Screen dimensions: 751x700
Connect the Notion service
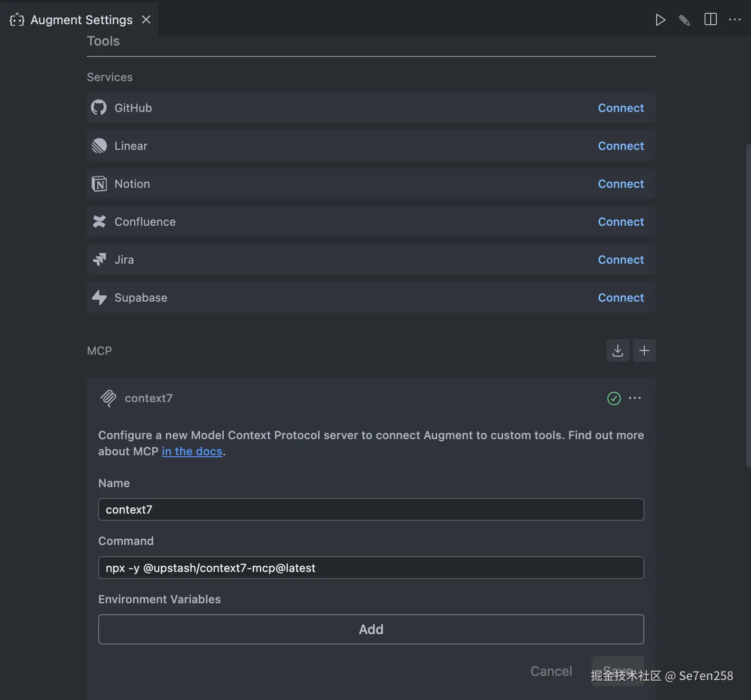click(621, 184)
